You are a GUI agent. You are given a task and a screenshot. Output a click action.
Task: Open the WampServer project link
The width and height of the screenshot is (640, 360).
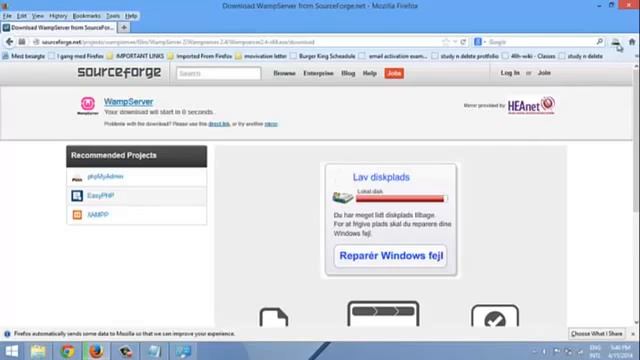click(128, 102)
